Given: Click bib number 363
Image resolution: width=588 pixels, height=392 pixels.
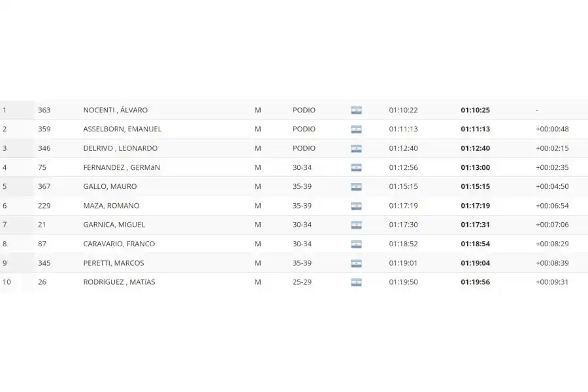Looking at the screenshot, I should tap(44, 110).
